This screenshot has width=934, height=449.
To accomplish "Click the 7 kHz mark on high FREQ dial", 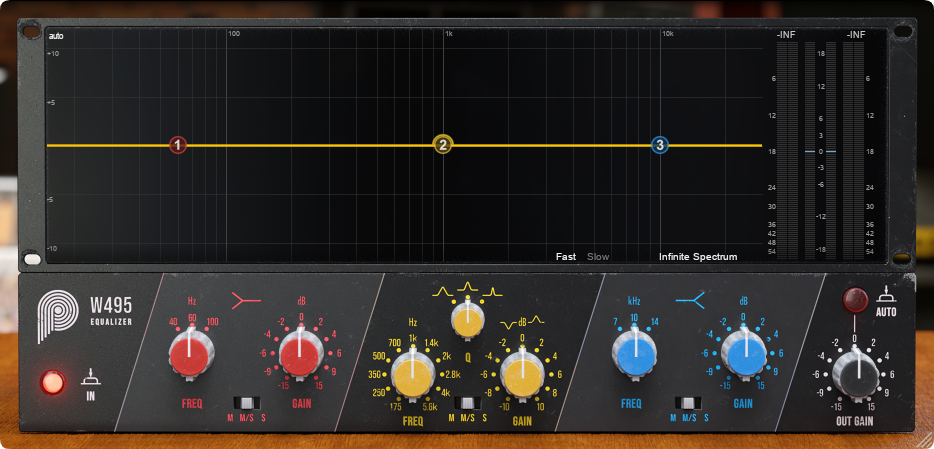I will (615, 322).
